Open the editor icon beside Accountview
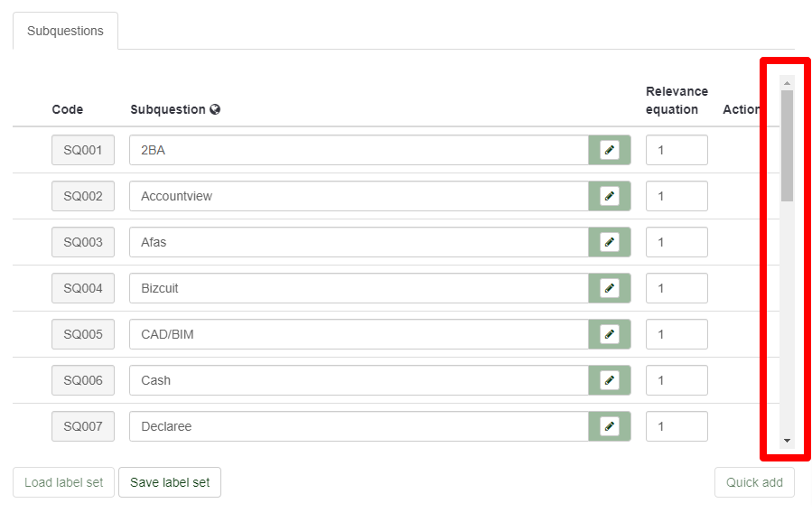Image resolution: width=812 pixels, height=522 pixels. [x=610, y=196]
